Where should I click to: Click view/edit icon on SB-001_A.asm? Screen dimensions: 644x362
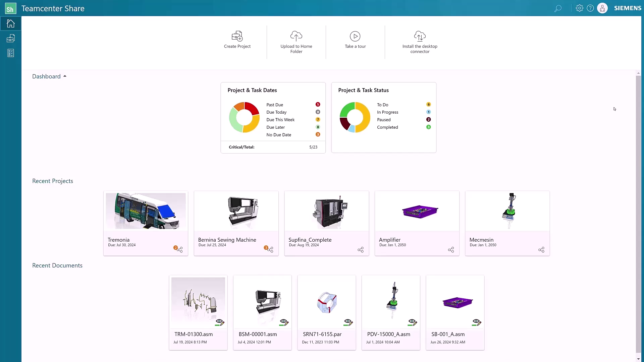(477, 322)
